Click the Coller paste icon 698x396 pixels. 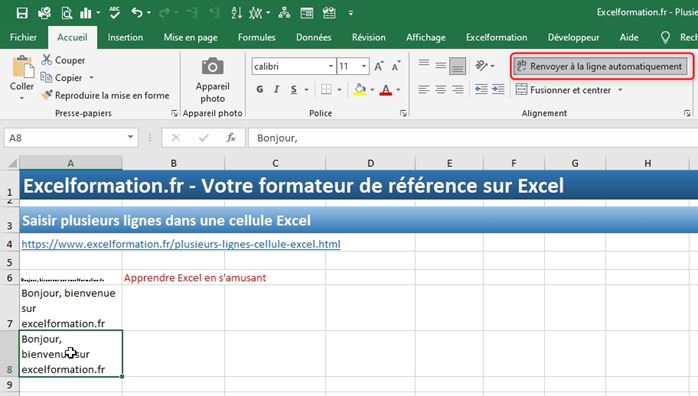click(22, 68)
